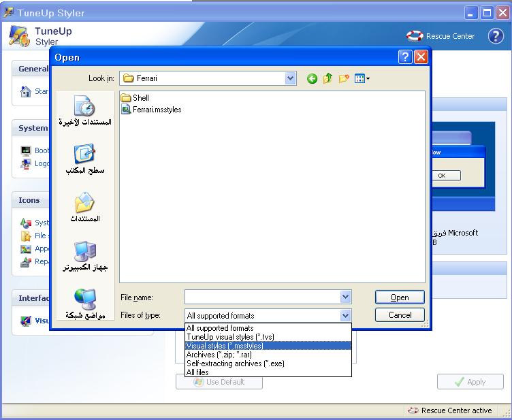Open TuneUp Styler help question mark icon

(x=496, y=36)
